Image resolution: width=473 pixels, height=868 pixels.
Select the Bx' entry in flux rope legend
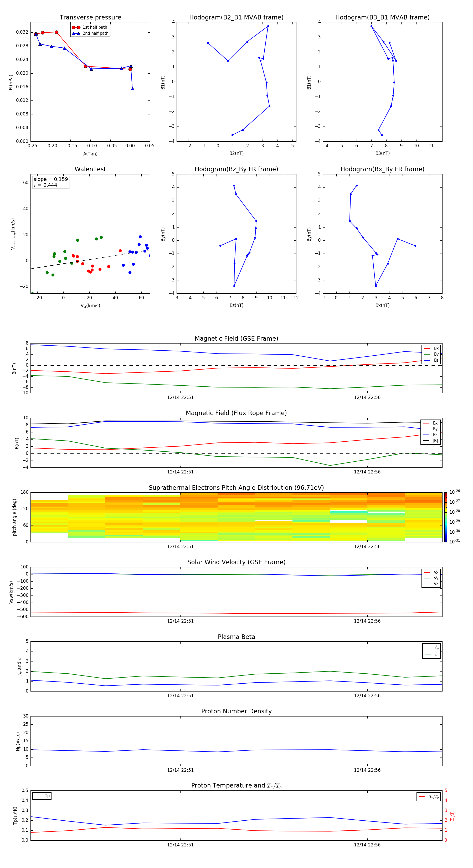(x=431, y=423)
